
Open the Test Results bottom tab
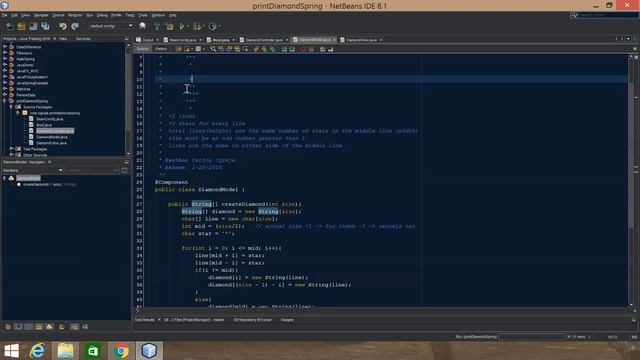(144, 320)
